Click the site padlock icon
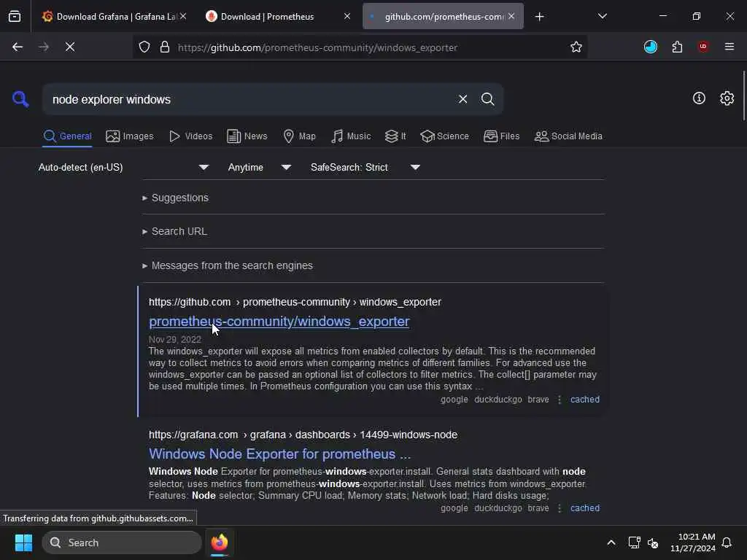 (165, 47)
